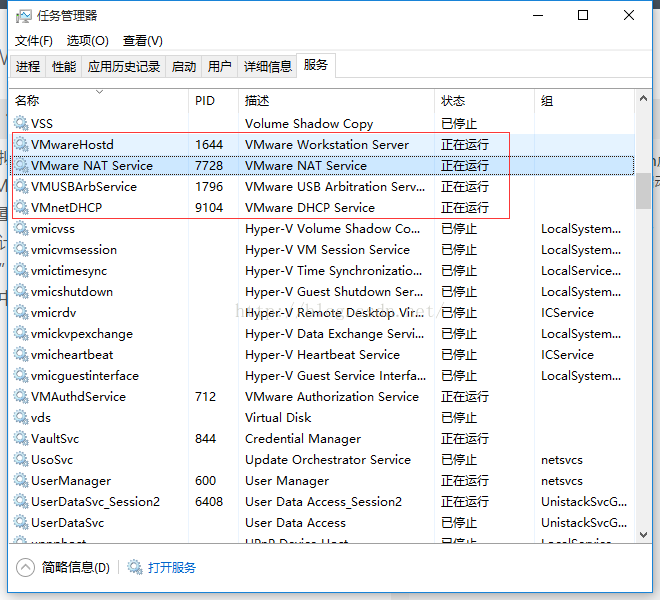Click 简略信息(D) text button

coord(76,568)
